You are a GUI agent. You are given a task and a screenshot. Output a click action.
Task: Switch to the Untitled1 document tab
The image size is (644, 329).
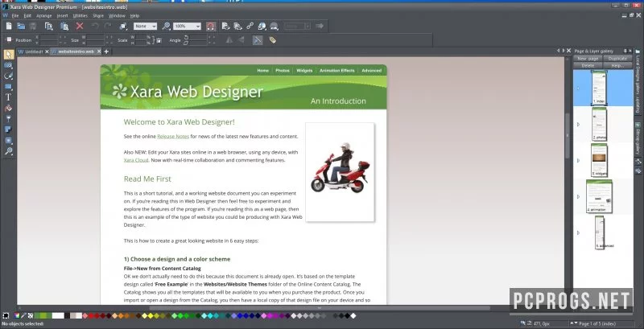(x=34, y=51)
